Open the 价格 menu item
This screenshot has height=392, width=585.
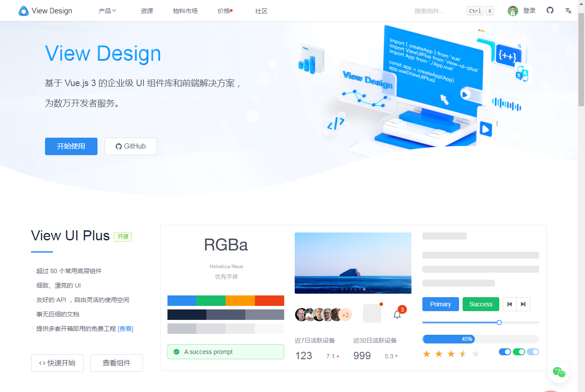coord(225,11)
